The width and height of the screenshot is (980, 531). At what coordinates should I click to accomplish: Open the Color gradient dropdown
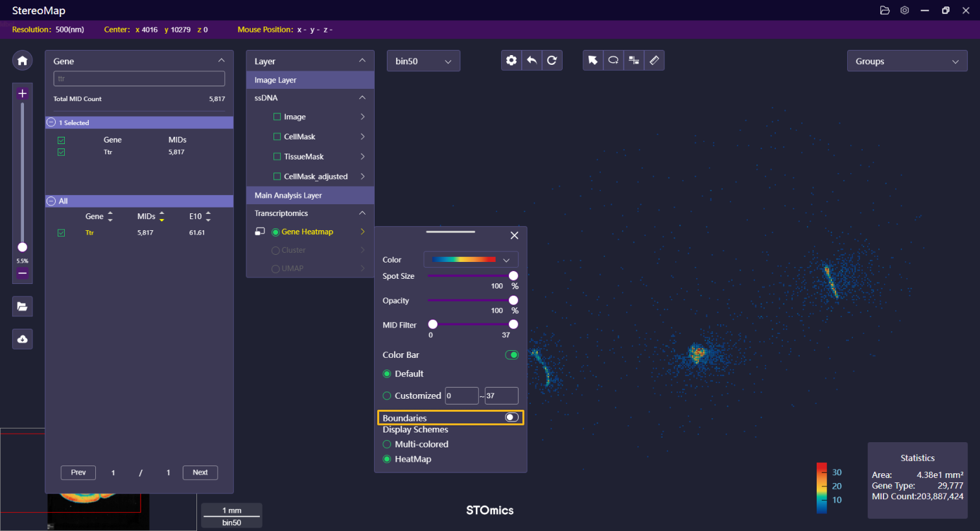pos(471,259)
